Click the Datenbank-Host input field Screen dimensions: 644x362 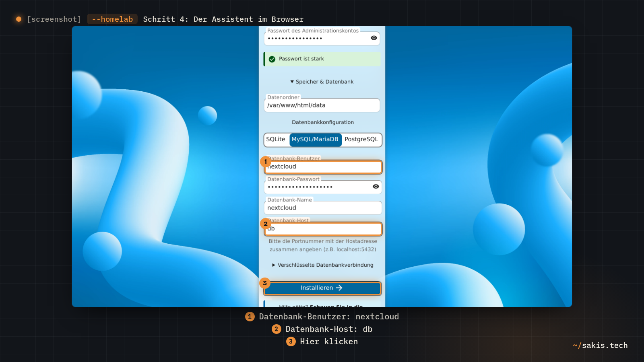(x=323, y=229)
